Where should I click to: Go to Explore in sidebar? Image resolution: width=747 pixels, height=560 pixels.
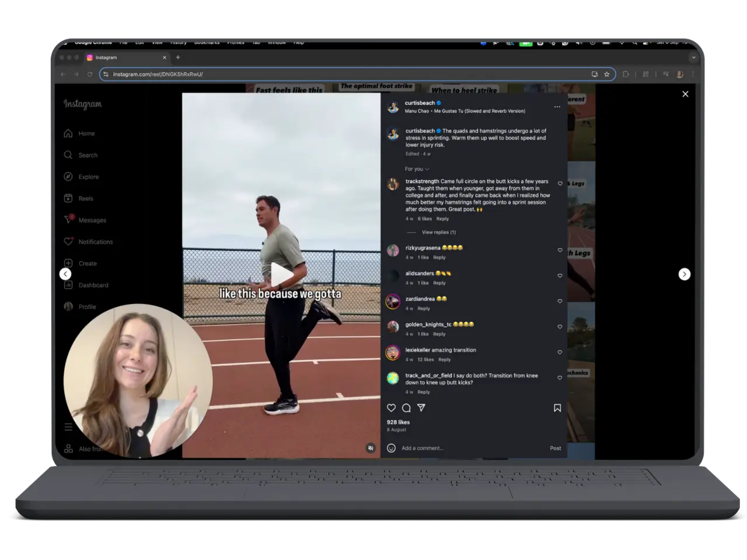(88, 177)
